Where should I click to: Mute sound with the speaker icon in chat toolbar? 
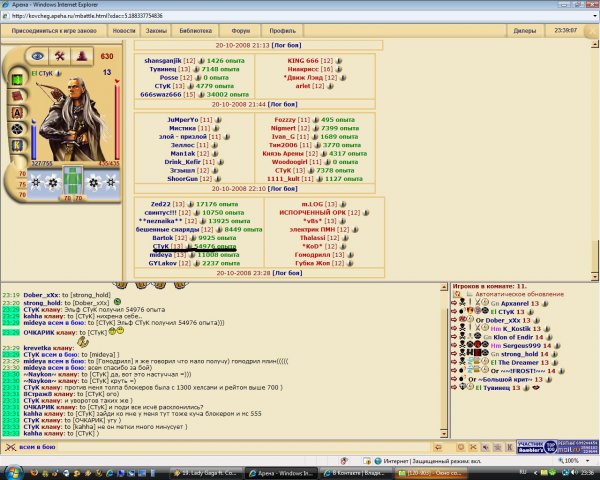pos(485,447)
